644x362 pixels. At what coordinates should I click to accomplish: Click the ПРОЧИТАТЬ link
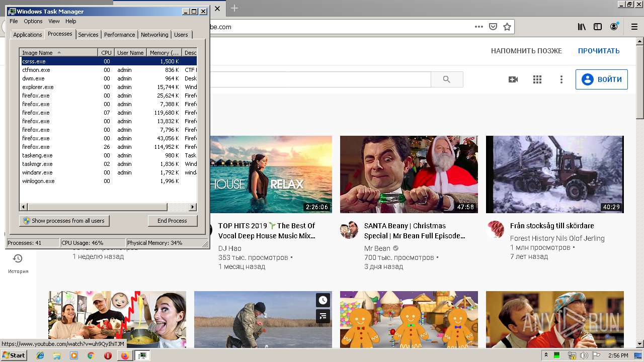599,51
